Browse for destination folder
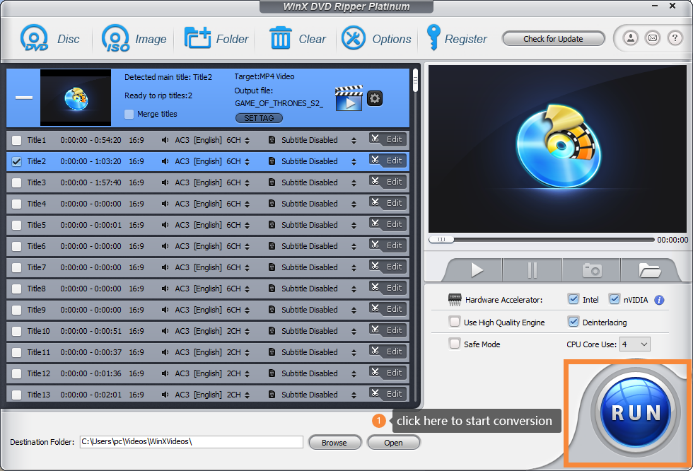 tap(335, 442)
